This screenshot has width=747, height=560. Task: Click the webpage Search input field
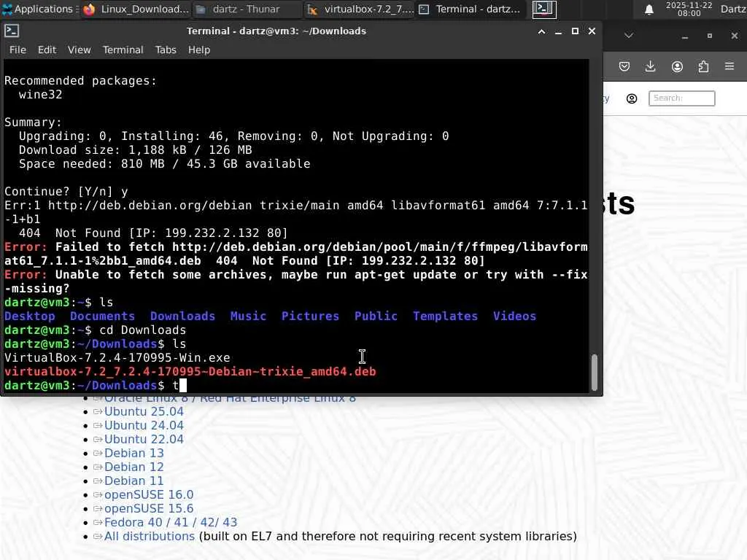click(x=682, y=98)
